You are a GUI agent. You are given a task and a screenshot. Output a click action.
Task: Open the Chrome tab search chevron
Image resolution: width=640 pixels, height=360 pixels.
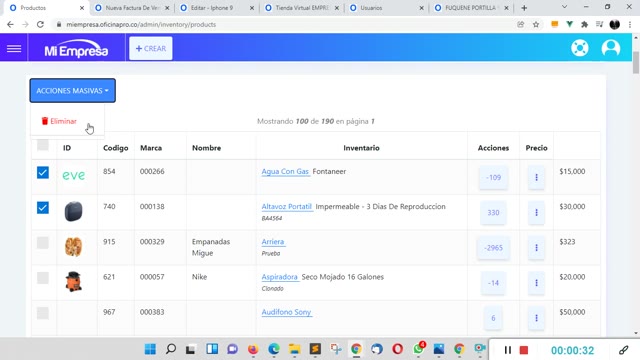pos(564,7)
